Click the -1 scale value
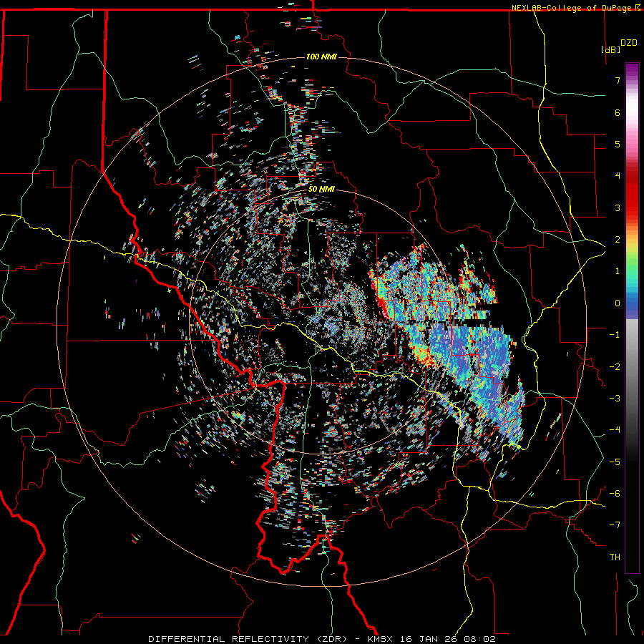 (615, 335)
